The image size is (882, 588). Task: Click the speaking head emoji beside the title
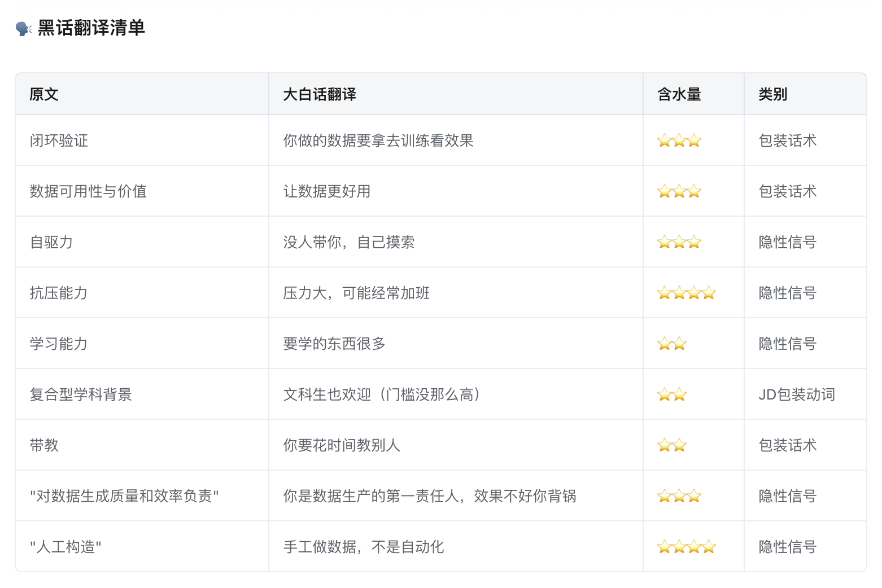(x=24, y=28)
